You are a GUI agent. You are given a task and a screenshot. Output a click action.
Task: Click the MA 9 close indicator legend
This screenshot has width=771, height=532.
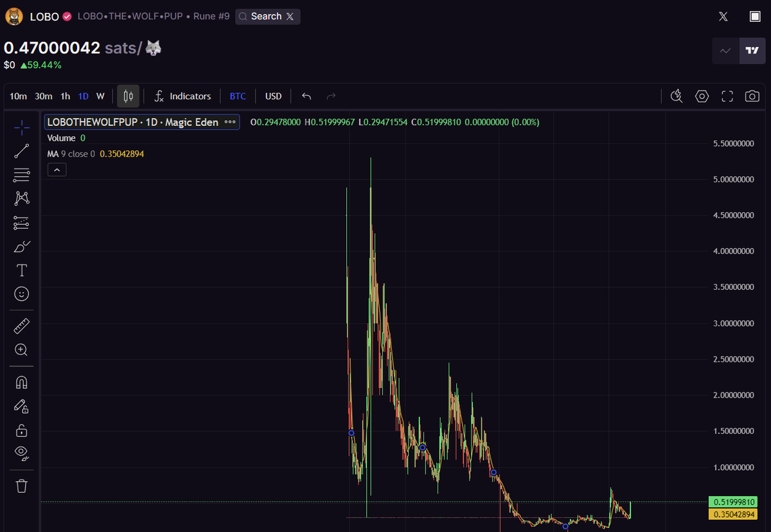pos(71,154)
